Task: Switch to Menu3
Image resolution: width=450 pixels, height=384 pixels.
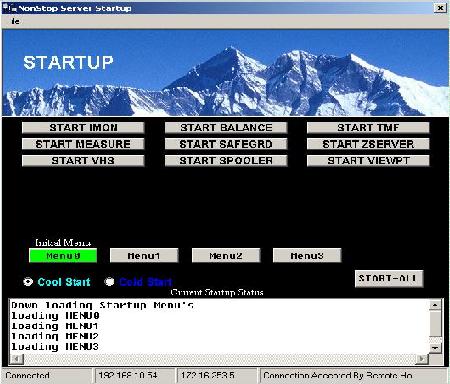Action: 307,256
